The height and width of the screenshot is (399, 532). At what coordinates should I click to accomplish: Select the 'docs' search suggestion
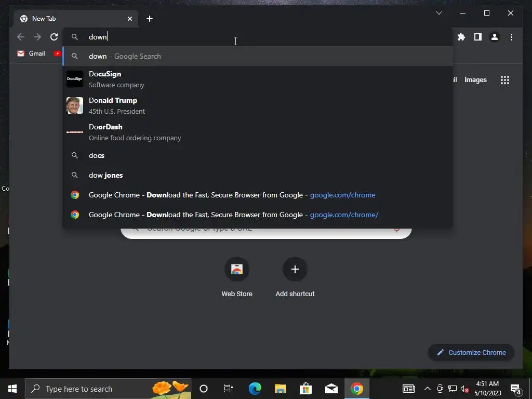258,155
